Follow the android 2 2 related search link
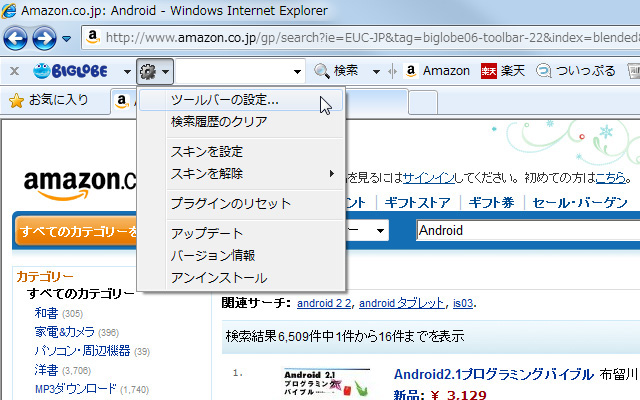Viewport: 640px width, 400px height. [x=324, y=303]
